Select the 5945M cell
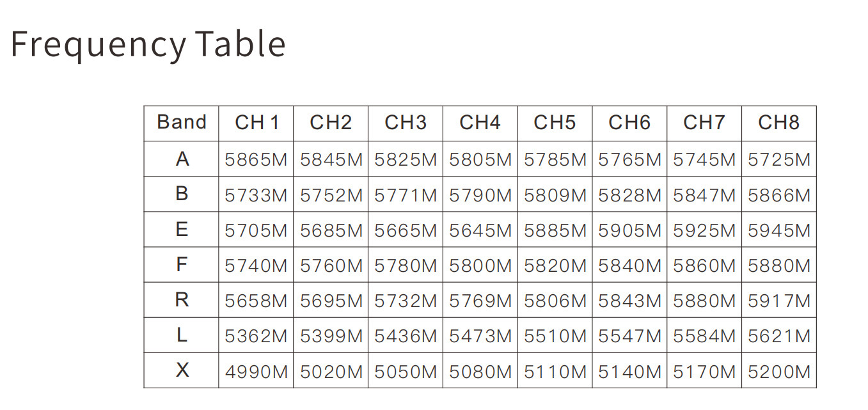 click(778, 230)
